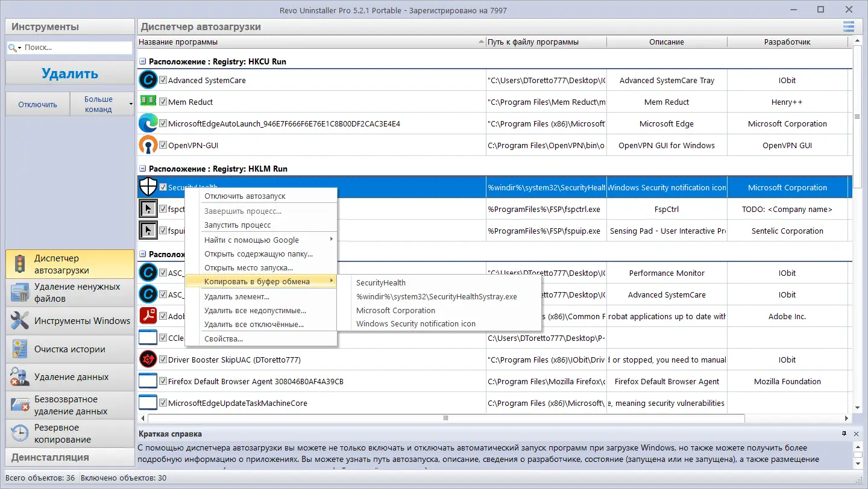This screenshot has height=489, width=868.
Task: Toggle the OpenVPN-GUI checkbox
Action: [163, 145]
